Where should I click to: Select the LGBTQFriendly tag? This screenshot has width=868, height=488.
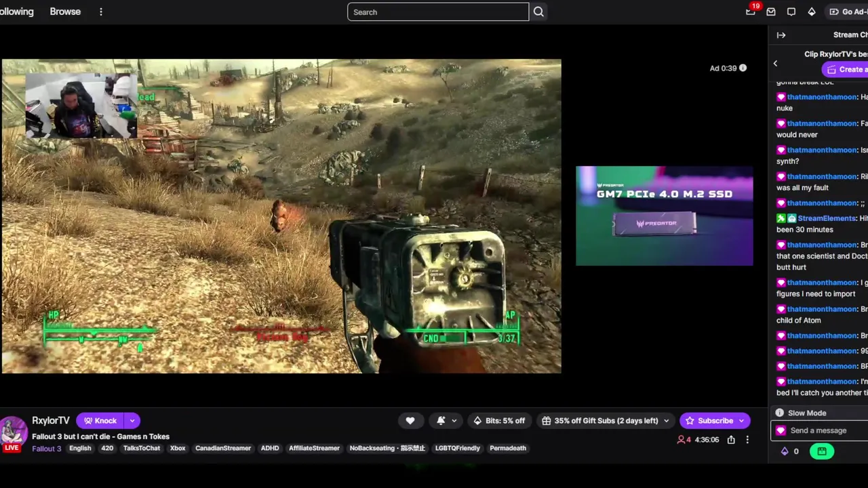(458, 448)
